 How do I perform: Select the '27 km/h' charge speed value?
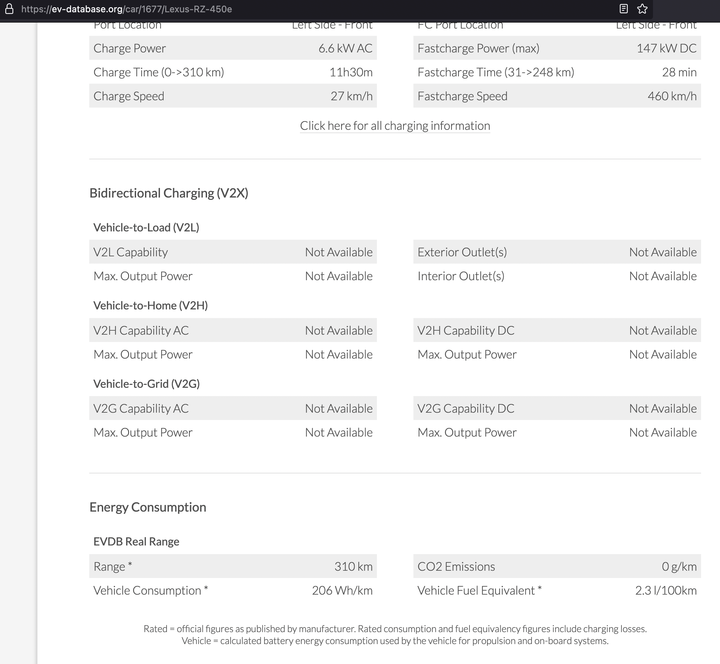[351, 96]
